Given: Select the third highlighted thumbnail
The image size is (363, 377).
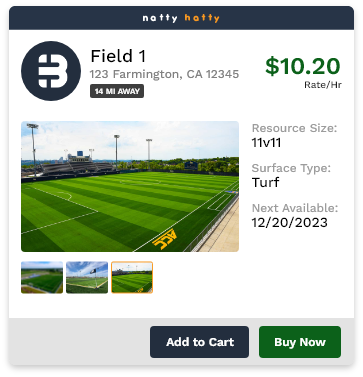Looking at the screenshot, I should (x=132, y=277).
